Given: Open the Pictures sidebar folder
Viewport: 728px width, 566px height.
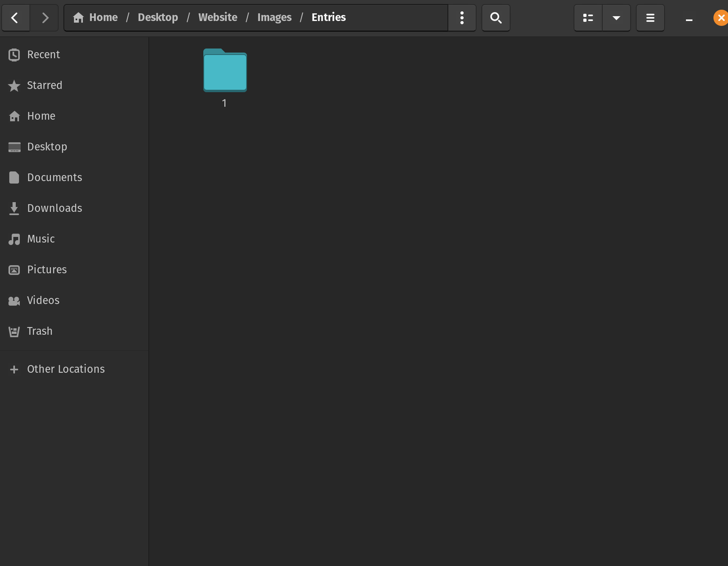Looking at the screenshot, I should [47, 270].
